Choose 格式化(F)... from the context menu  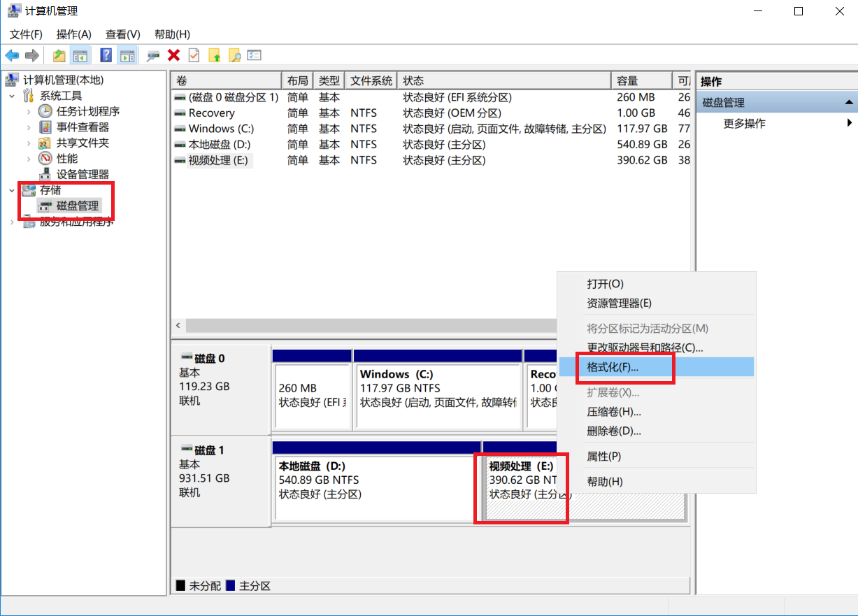pyautogui.click(x=613, y=367)
